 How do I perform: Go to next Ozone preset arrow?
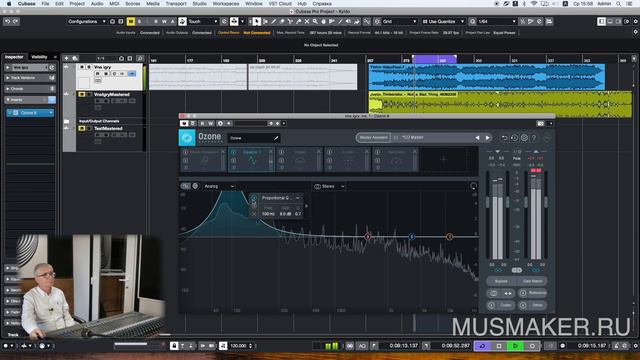[x=488, y=138]
